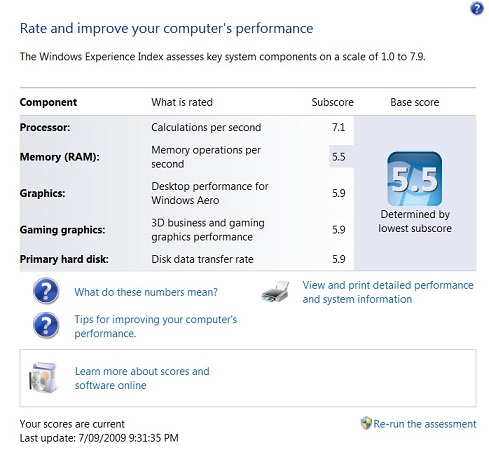Click the Base score column header
Image resolution: width=489 pixels, height=457 pixels.
415,102
